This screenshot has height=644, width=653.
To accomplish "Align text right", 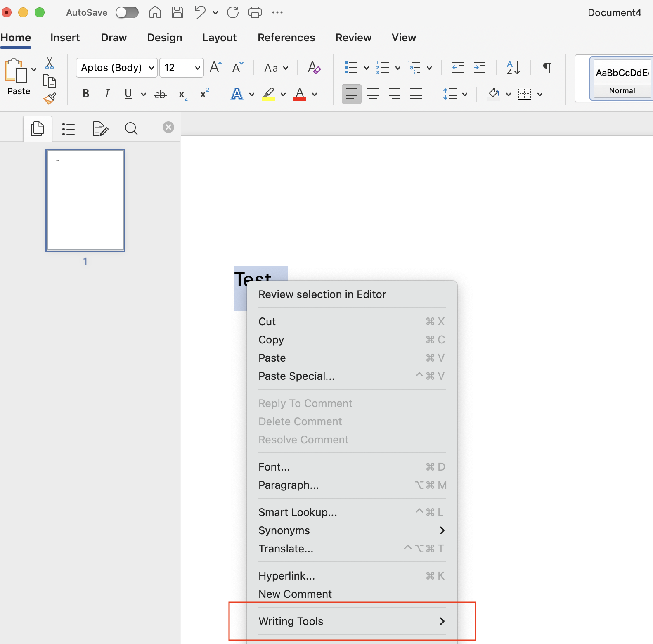I will (x=395, y=94).
